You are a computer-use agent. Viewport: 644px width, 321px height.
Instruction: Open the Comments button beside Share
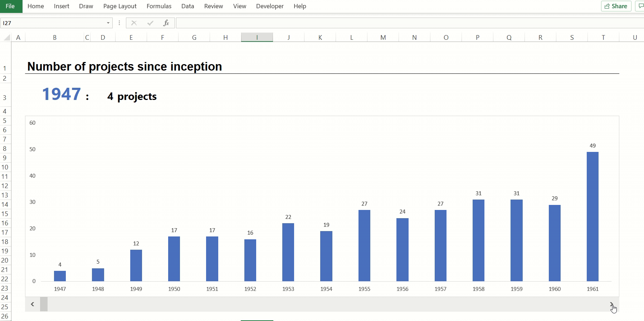point(640,6)
